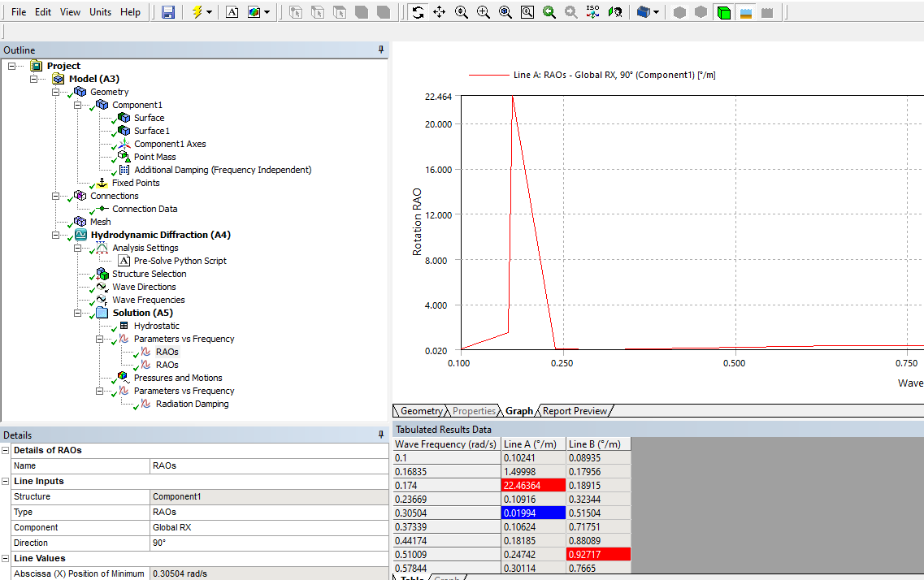The height and width of the screenshot is (580, 924).
Task: Click the Name field value RAOs
Action: pos(165,465)
